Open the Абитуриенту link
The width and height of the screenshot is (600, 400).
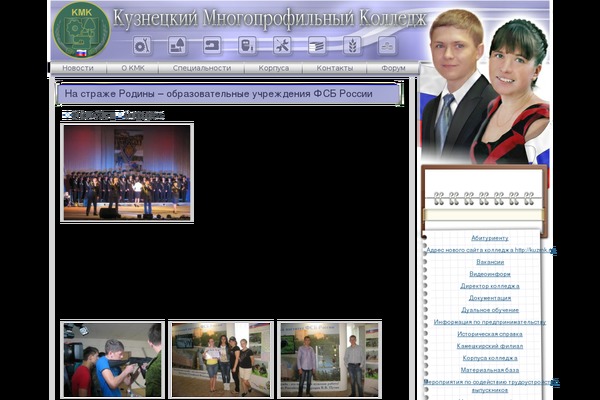click(490, 238)
